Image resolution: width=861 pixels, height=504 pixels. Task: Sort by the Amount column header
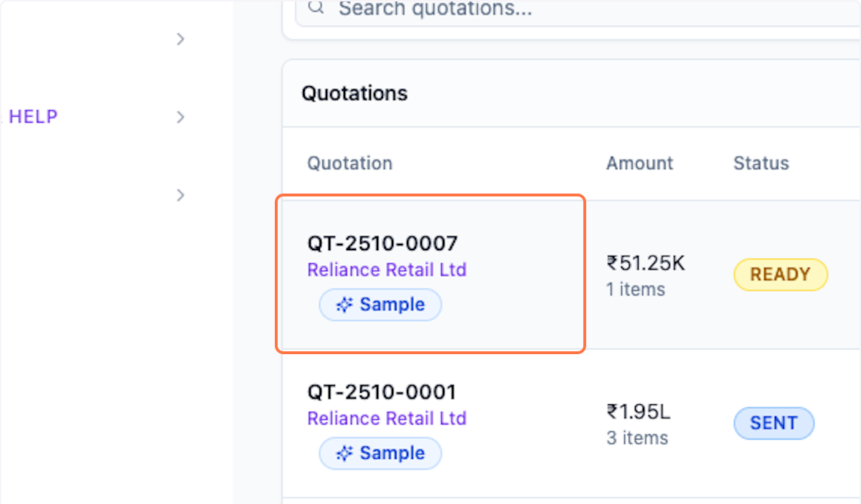pos(639,163)
